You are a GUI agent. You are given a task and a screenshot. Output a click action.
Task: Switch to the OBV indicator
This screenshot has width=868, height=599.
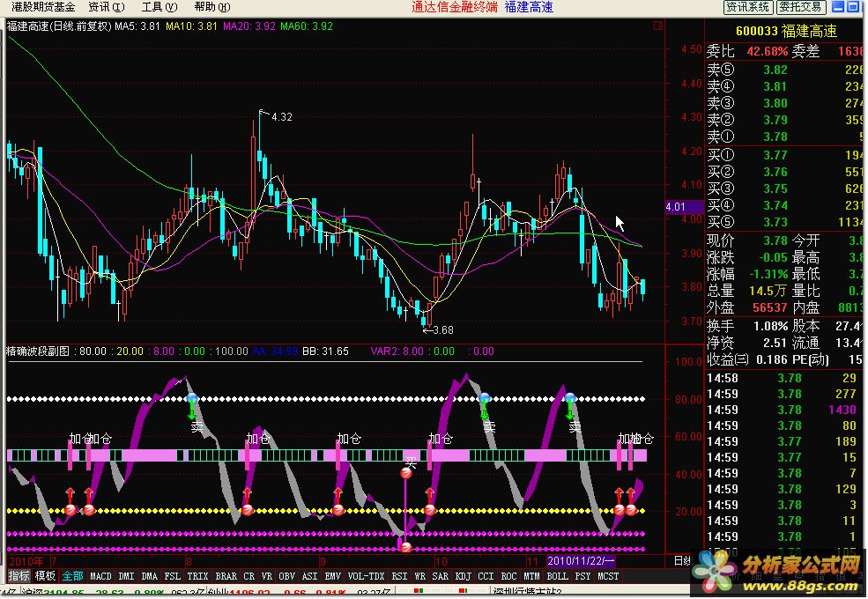pos(286,576)
